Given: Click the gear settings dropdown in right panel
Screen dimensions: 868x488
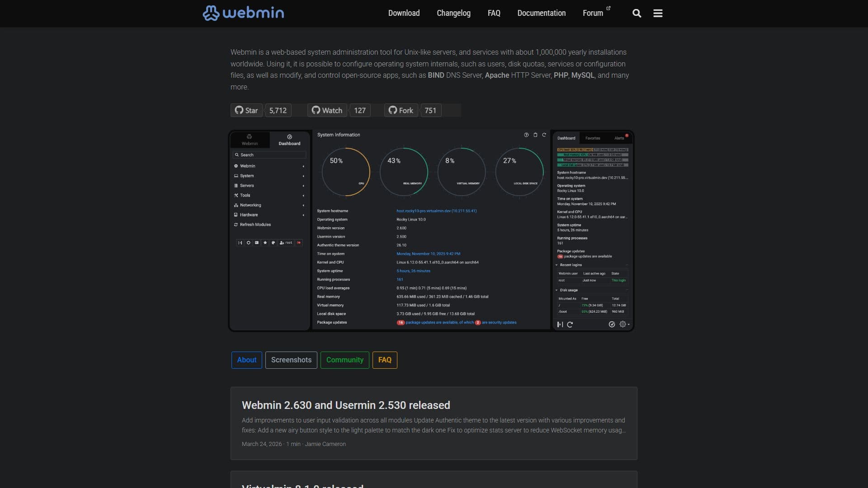Looking at the screenshot, I should tap(624, 324).
